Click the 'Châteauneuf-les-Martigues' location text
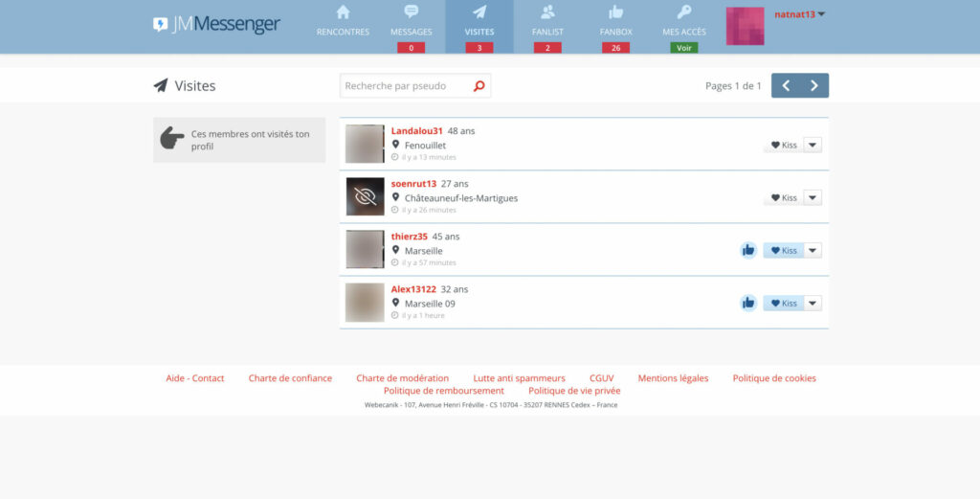This screenshot has width=980, height=499. tap(461, 197)
